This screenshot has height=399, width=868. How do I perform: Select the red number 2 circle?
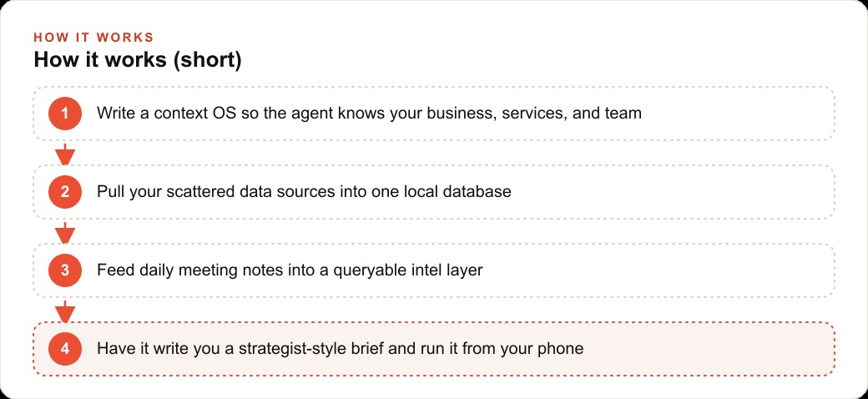[x=65, y=192]
